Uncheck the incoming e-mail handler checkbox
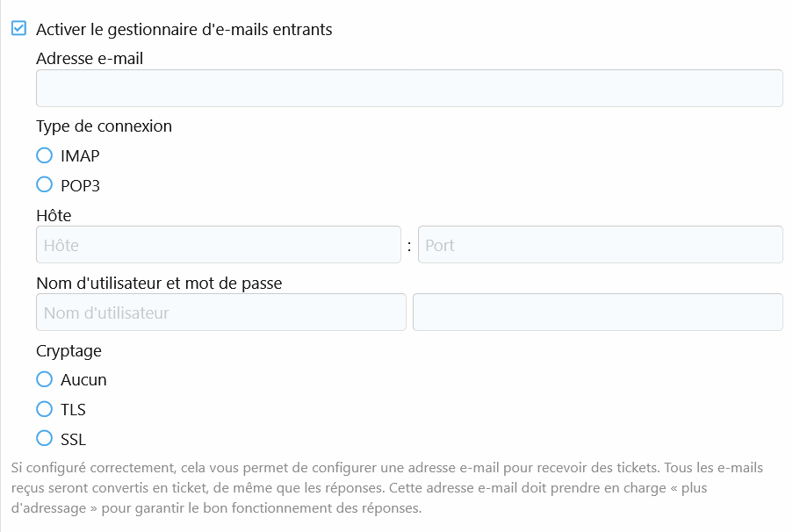Image resolution: width=793 pixels, height=532 pixels. pyautogui.click(x=18, y=29)
